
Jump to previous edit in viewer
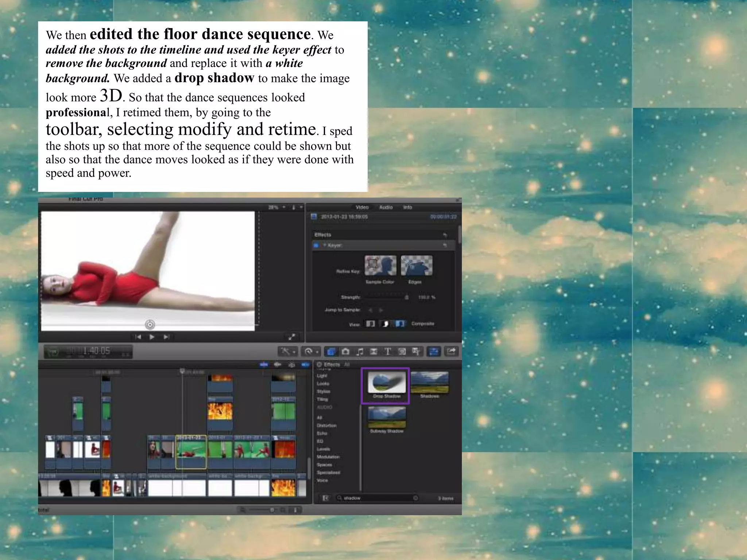click(138, 337)
